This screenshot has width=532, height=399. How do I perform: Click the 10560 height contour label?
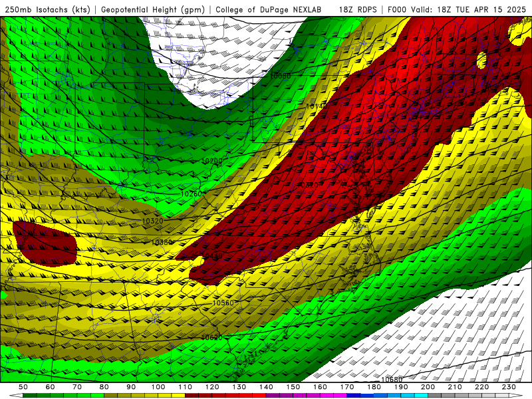tap(223, 303)
